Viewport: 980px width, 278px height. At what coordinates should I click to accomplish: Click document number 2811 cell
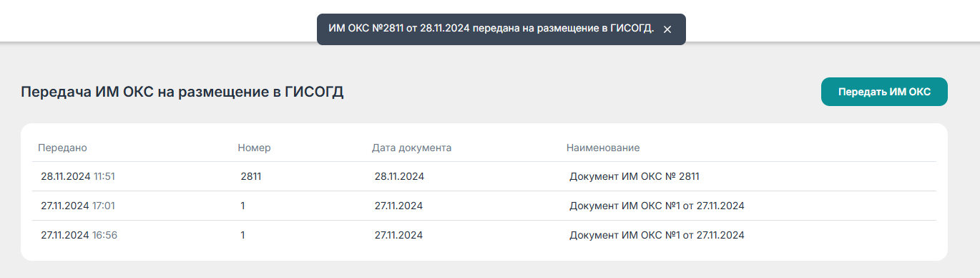click(251, 176)
